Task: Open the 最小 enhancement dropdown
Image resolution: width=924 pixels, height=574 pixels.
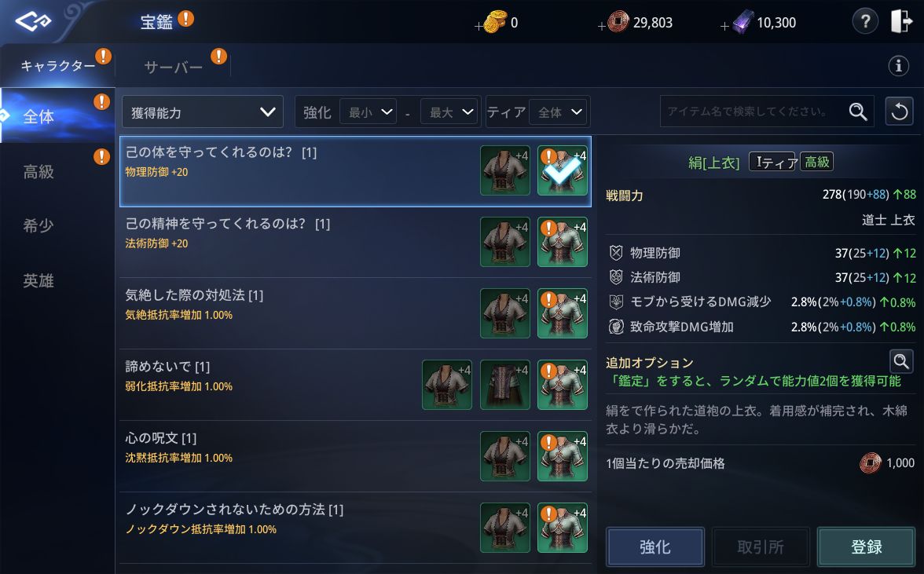Action: point(368,112)
